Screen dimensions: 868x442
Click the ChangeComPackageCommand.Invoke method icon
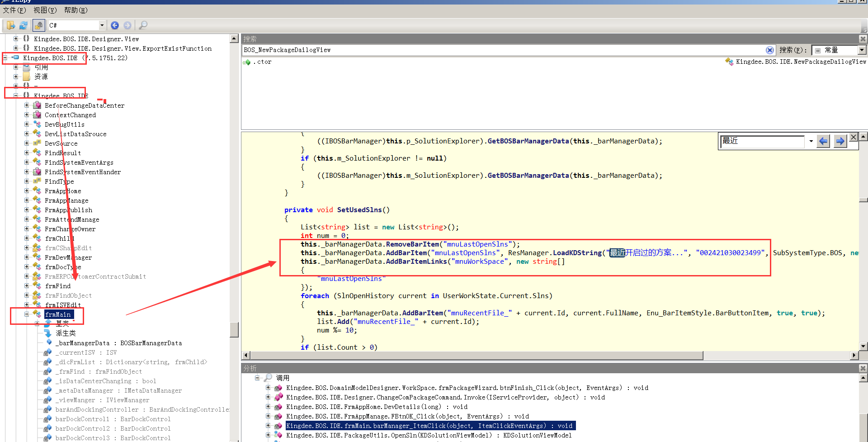(278, 397)
